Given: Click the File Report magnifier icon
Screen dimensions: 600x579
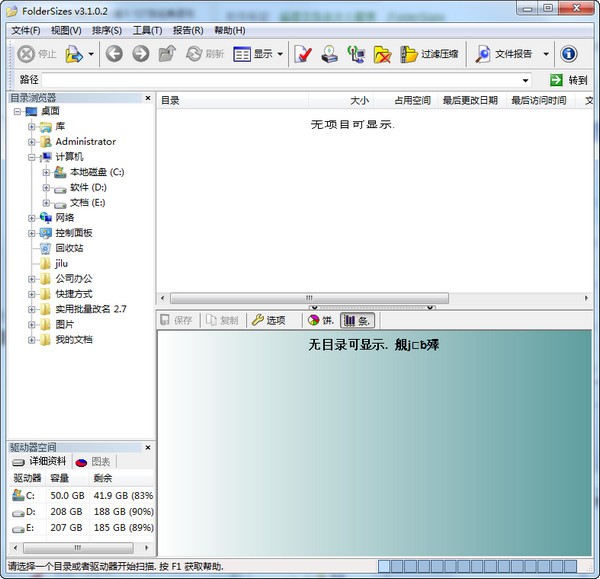Looking at the screenshot, I should [x=483, y=54].
